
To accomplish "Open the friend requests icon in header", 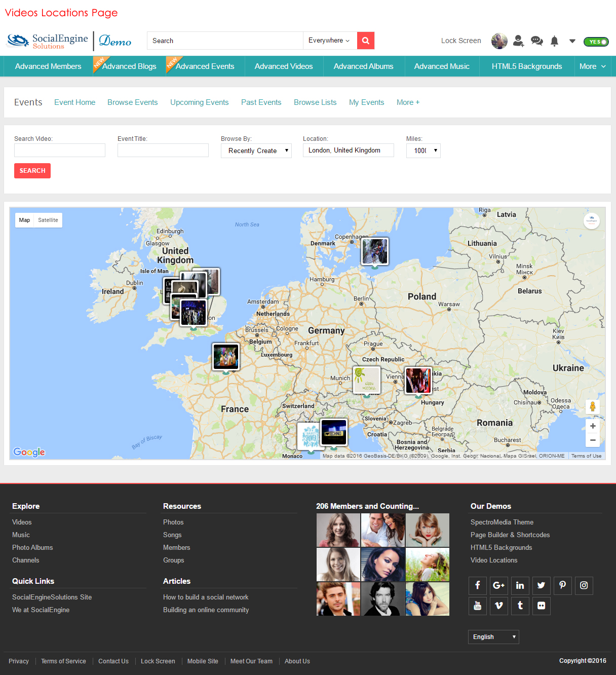I will point(518,41).
